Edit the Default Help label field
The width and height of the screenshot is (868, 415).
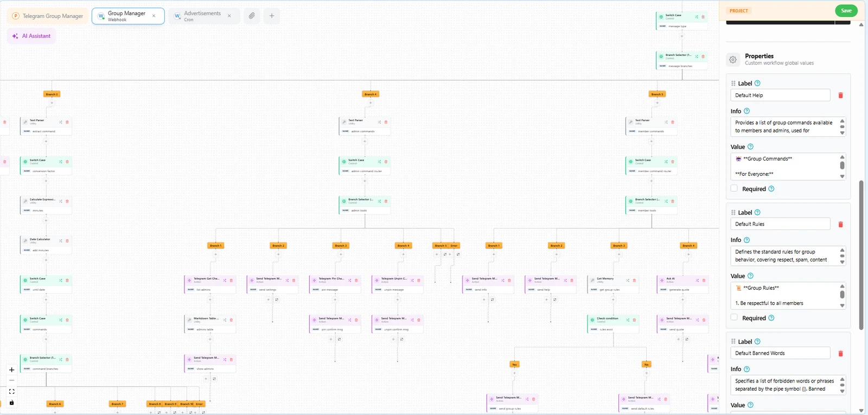pos(780,95)
